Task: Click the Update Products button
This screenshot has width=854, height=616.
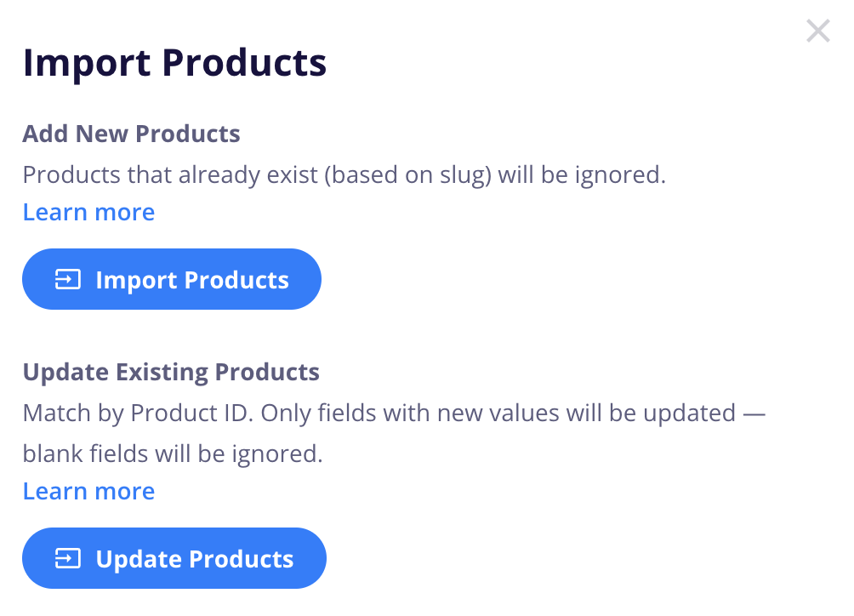Action: click(x=174, y=558)
